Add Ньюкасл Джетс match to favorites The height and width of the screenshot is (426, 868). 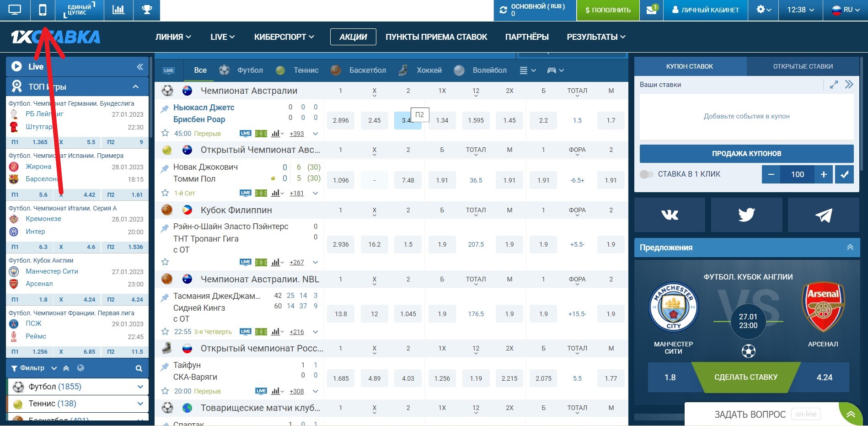tap(165, 134)
